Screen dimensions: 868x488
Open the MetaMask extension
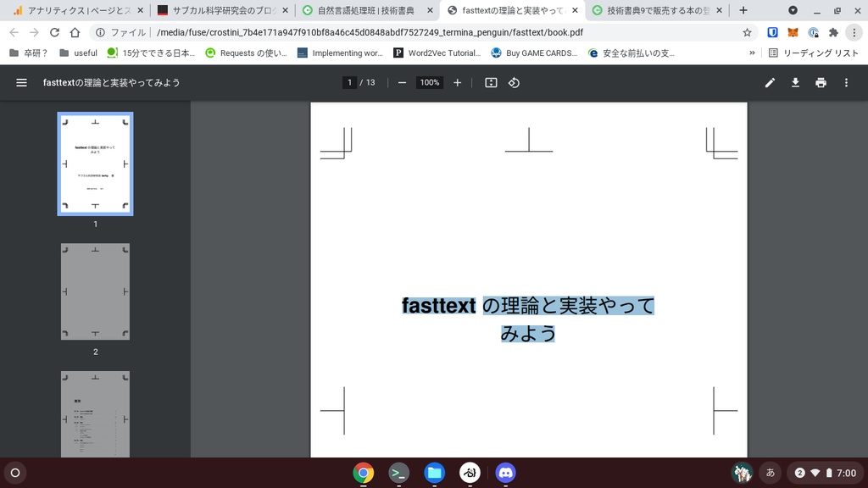click(x=793, y=31)
